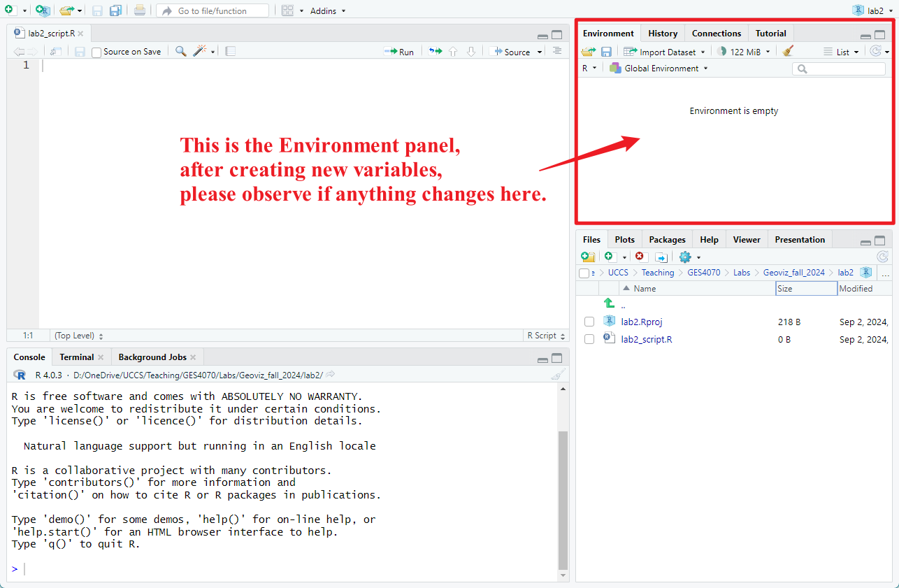Open the Addins dropdown menu
The height and width of the screenshot is (588, 899).
pyautogui.click(x=328, y=11)
